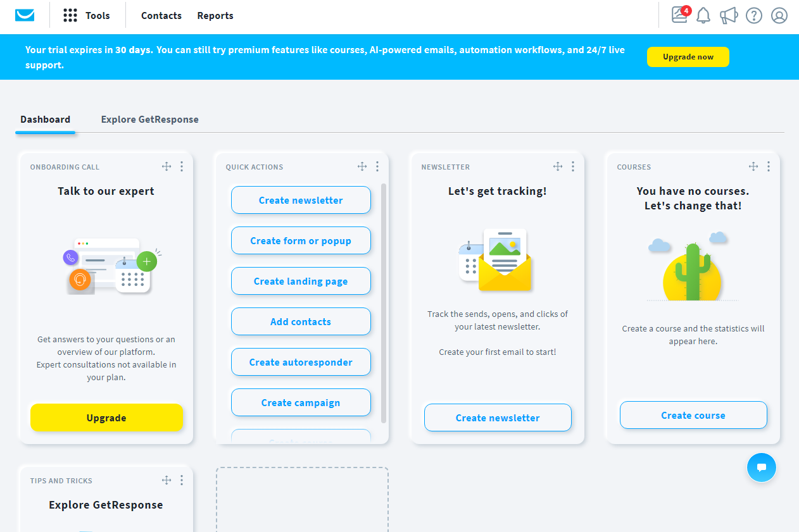Click the GetResponse envelope logo
799x532 pixels.
tap(25, 16)
